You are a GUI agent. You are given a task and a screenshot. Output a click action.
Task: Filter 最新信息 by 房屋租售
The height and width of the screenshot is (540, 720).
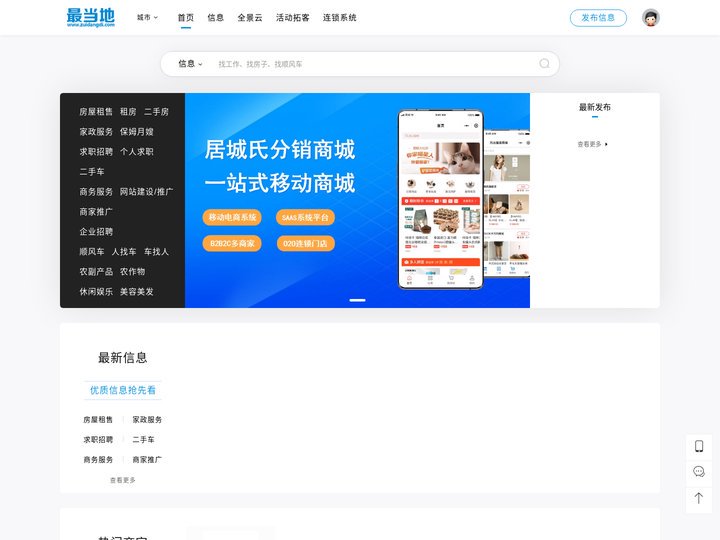(x=98, y=420)
